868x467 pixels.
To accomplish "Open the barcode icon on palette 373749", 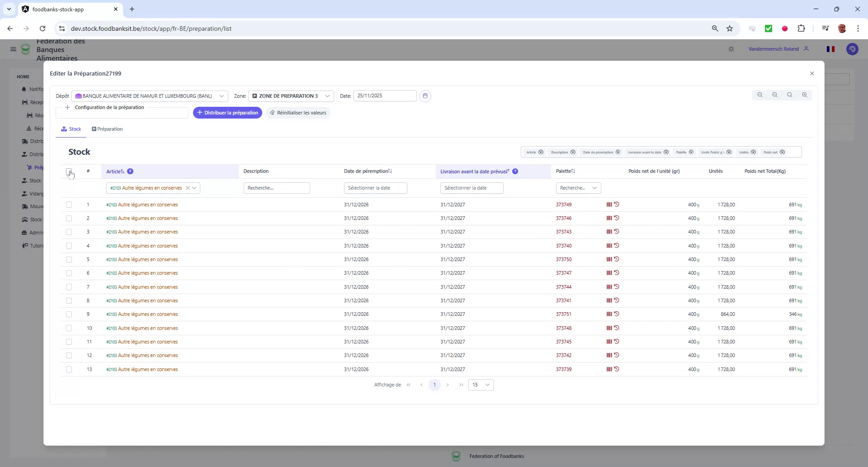I will click(x=609, y=205).
